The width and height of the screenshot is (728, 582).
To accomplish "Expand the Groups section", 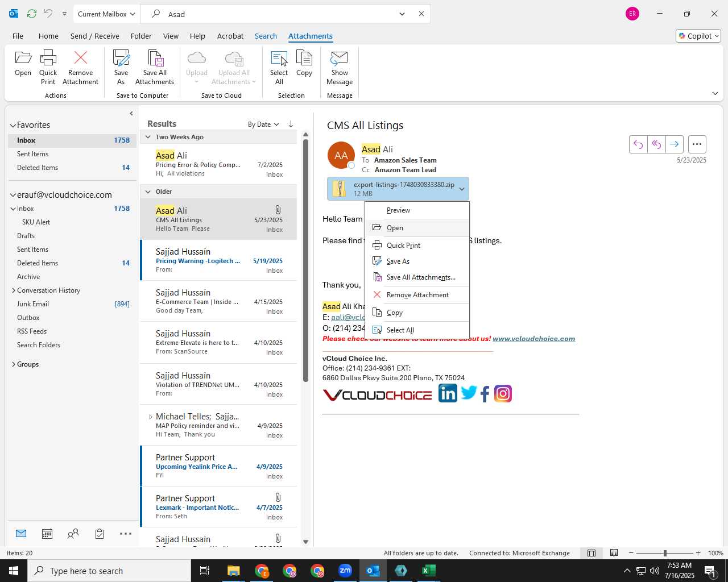I will pyautogui.click(x=13, y=364).
